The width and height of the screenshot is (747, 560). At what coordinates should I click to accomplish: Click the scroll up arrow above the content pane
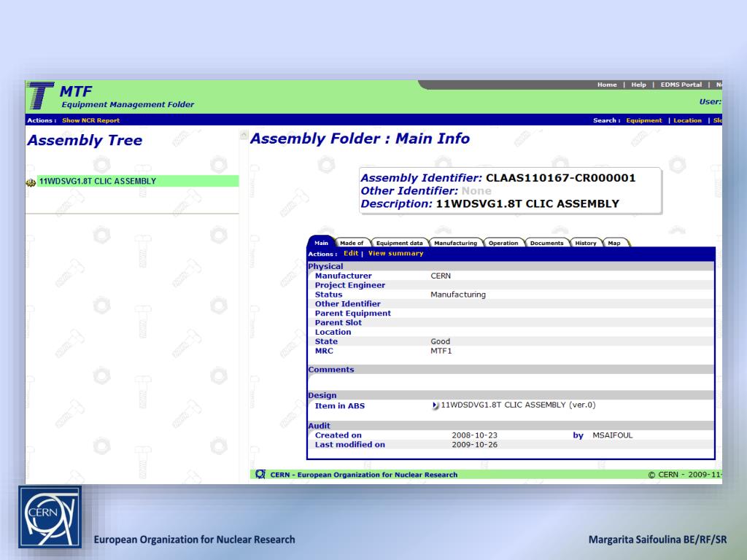pos(244,135)
